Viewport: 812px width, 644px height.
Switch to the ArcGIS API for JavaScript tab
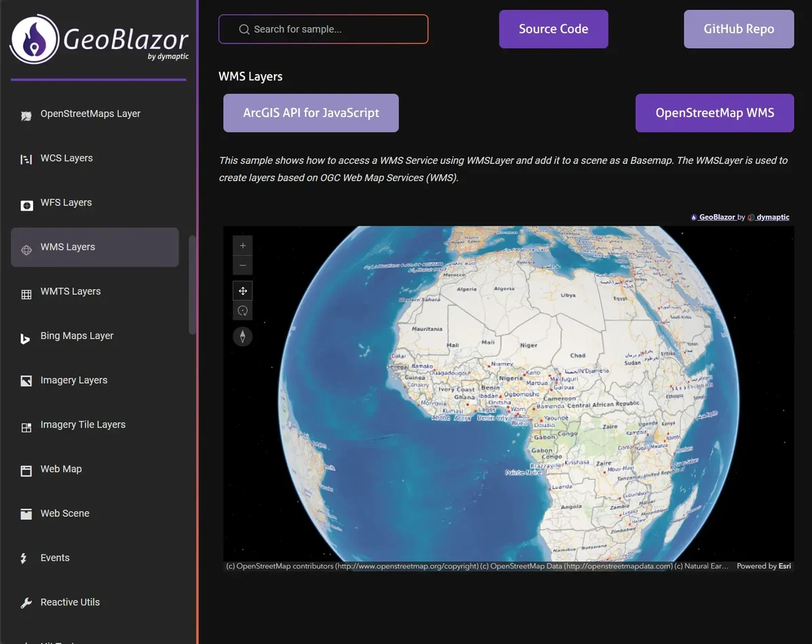[x=310, y=113]
